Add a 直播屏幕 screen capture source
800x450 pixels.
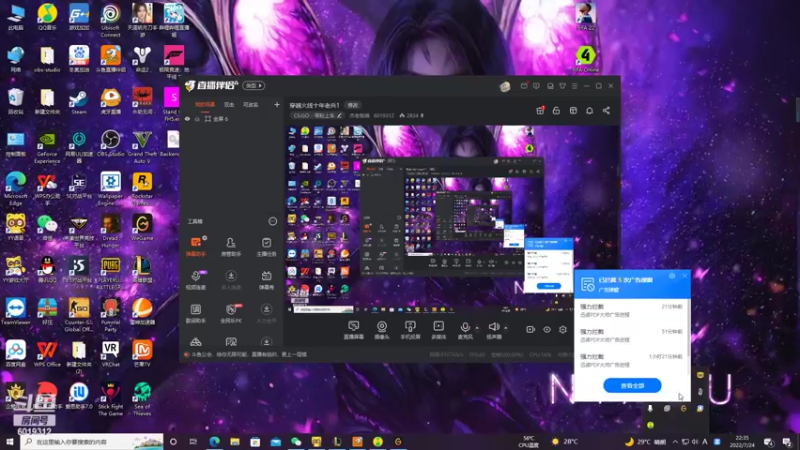click(353, 330)
